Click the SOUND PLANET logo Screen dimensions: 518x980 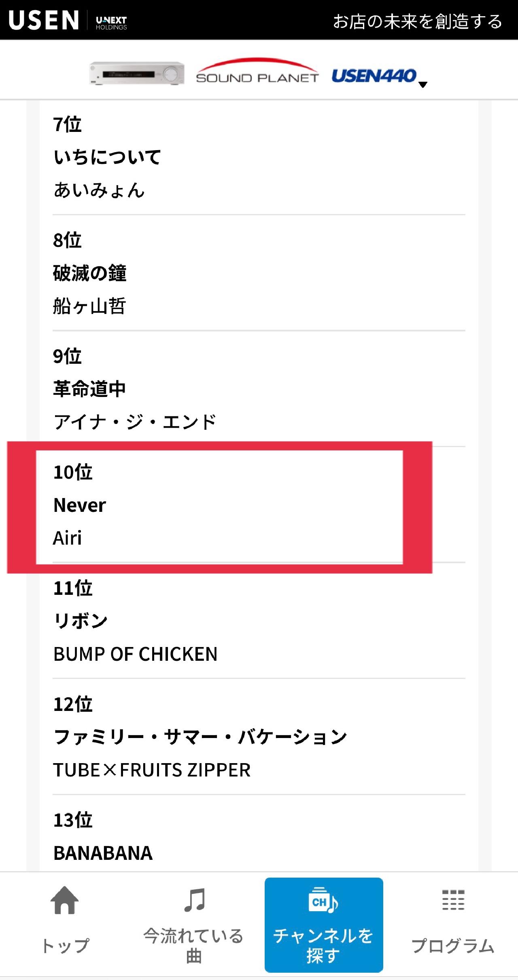tap(257, 71)
